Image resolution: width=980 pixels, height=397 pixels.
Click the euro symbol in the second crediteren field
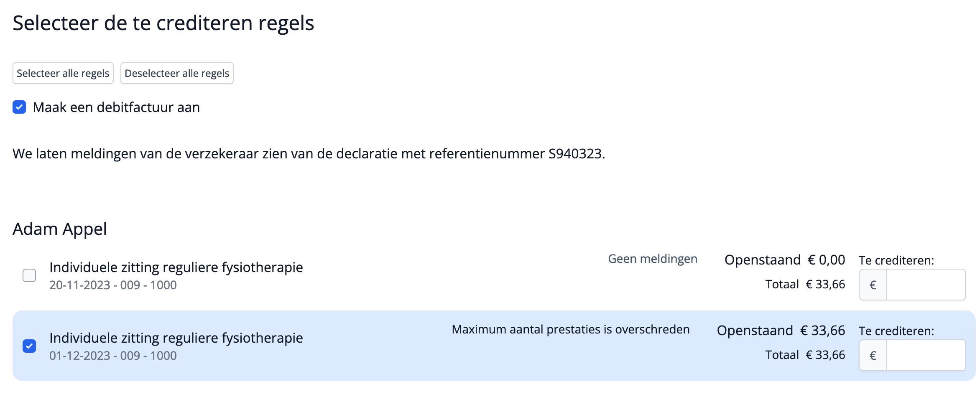tap(872, 355)
